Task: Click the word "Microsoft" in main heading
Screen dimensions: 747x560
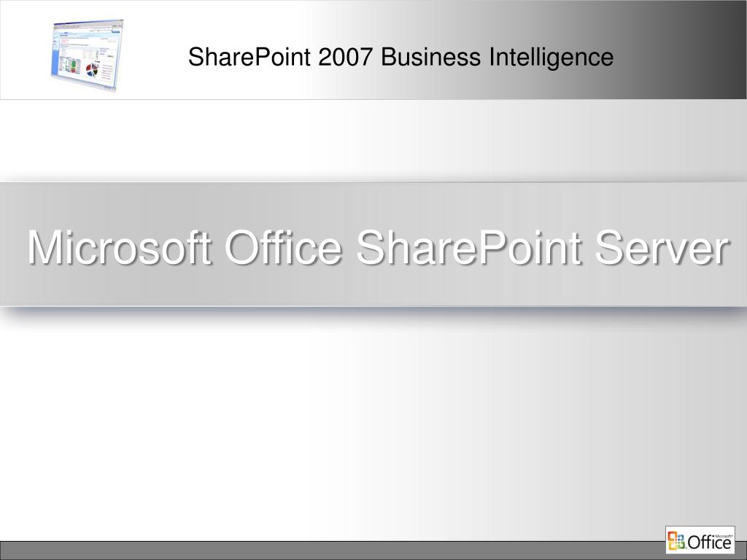Action: pos(119,247)
